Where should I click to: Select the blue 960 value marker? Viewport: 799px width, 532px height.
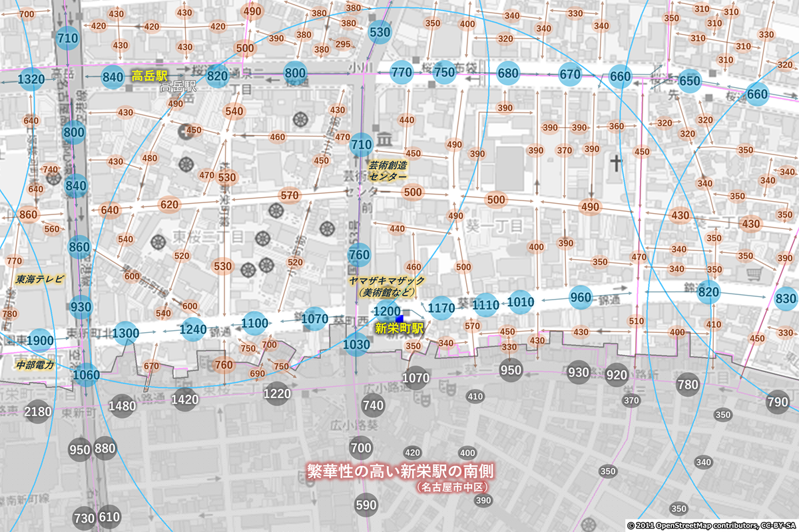(x=581, y=298)
